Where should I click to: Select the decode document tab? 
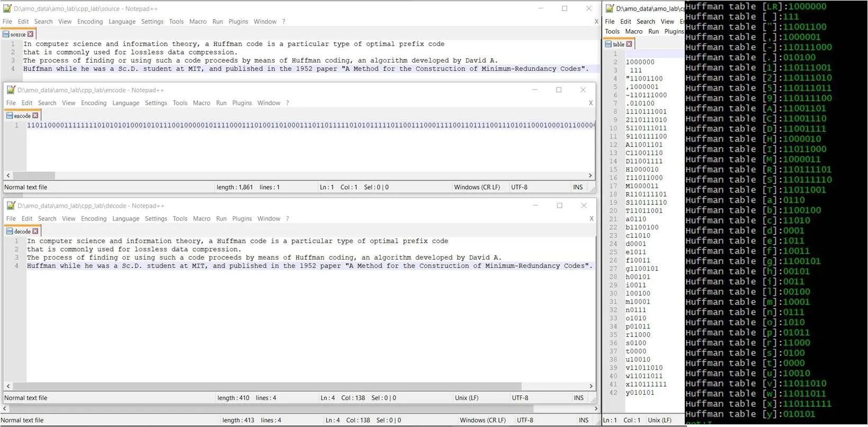pos(22,232)
